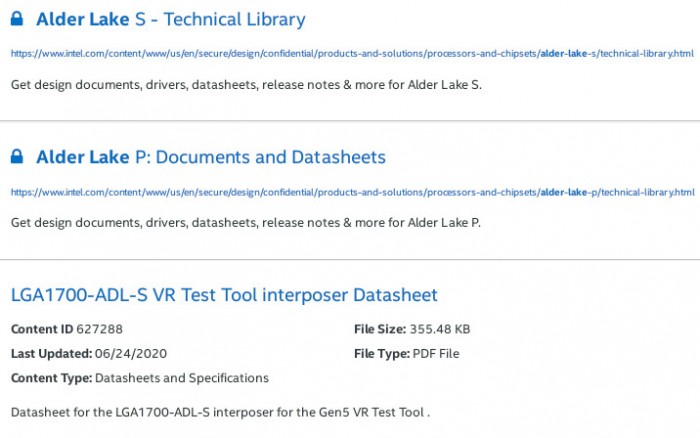
Task: Click the file size value 355.48 KB
Action: pyautogui.click(x=440, y=329)
